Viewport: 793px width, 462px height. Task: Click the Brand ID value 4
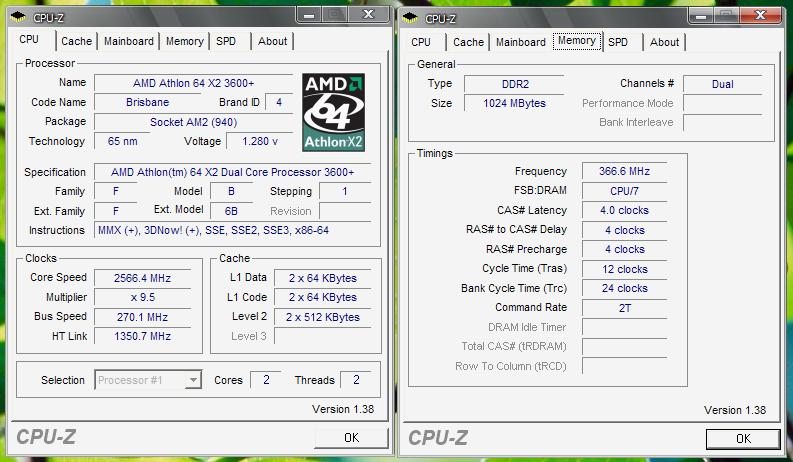[279, 102]
